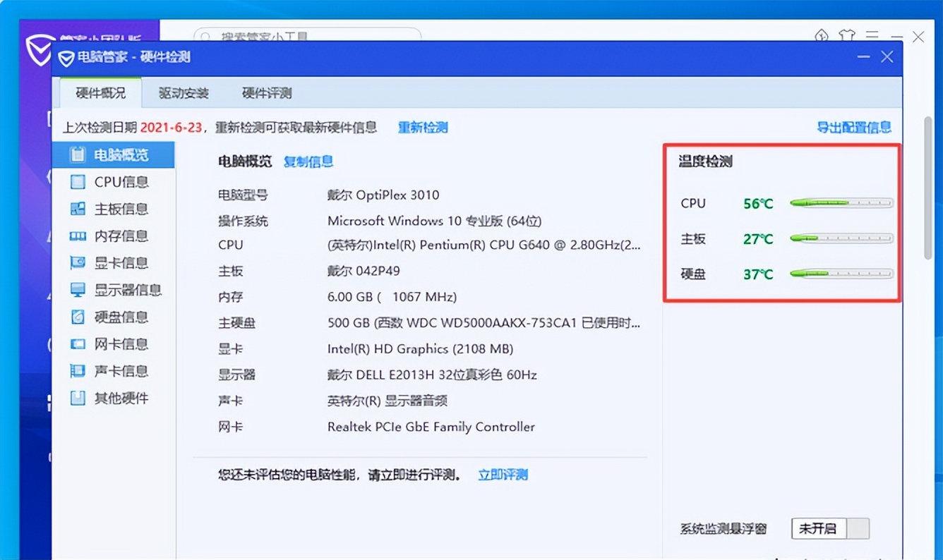Click 复制信息 to copy overview info

[x=308, y=162]
